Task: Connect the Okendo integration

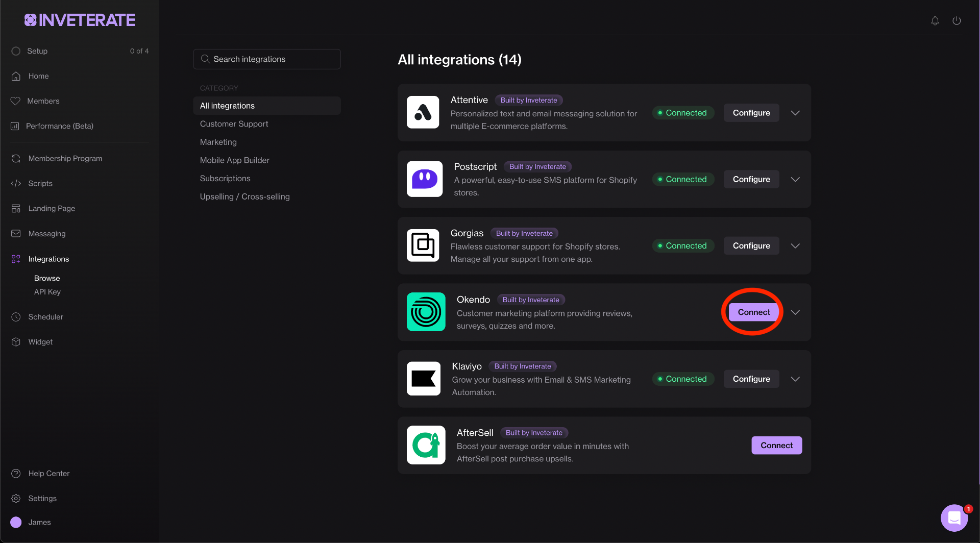Action: point(753,312)
